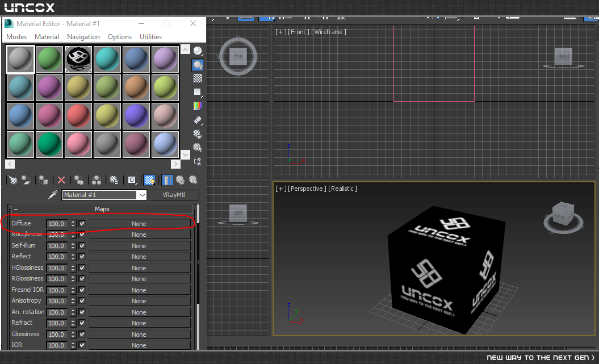Click Go Forward to Sibling icon
599x364 pixels.
tap(193, 180)
